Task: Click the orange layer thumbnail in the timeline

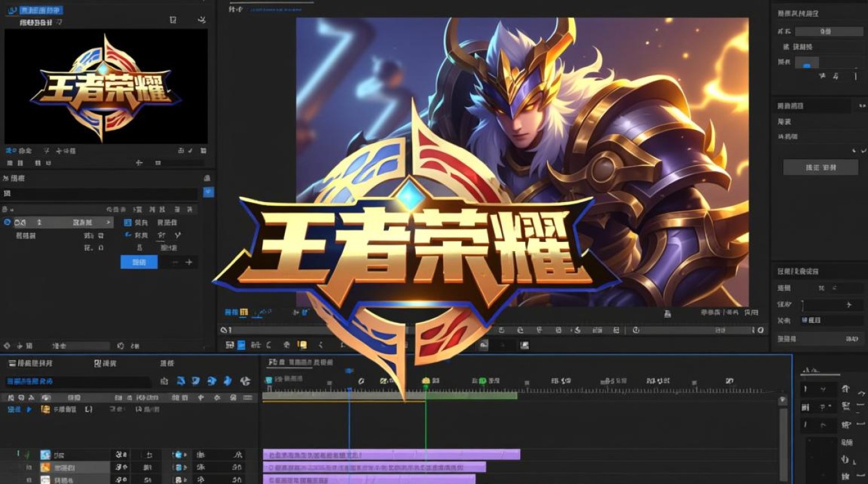Action: click(45, 467)
